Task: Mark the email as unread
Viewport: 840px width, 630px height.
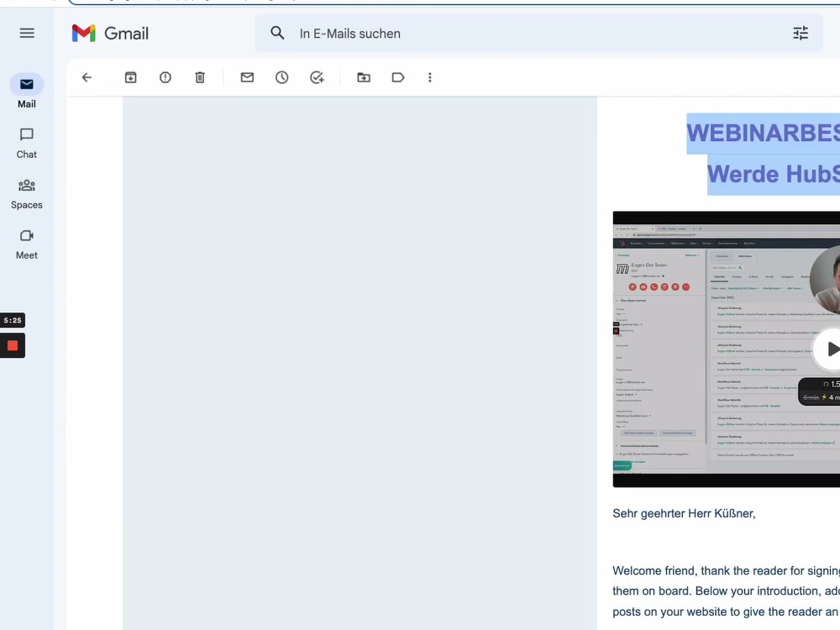Action: click(246, 77)
